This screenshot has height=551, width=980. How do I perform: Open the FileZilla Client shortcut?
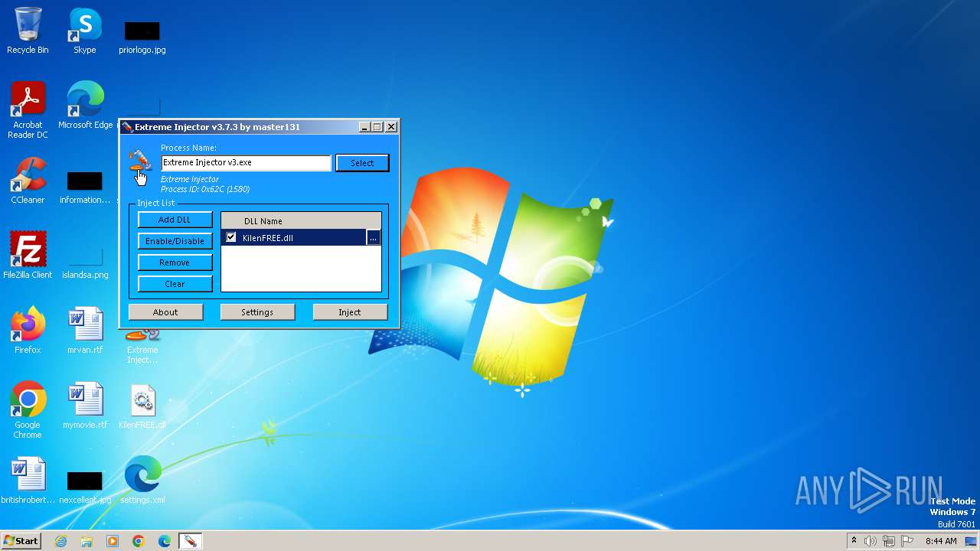coord(28,256)
